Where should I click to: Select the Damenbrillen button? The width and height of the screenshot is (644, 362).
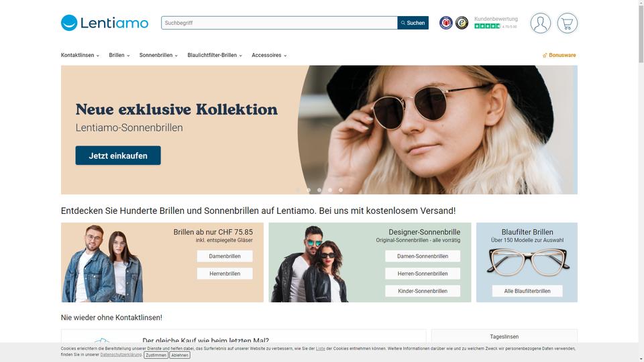pyautogui.click(x=225, y=256)
